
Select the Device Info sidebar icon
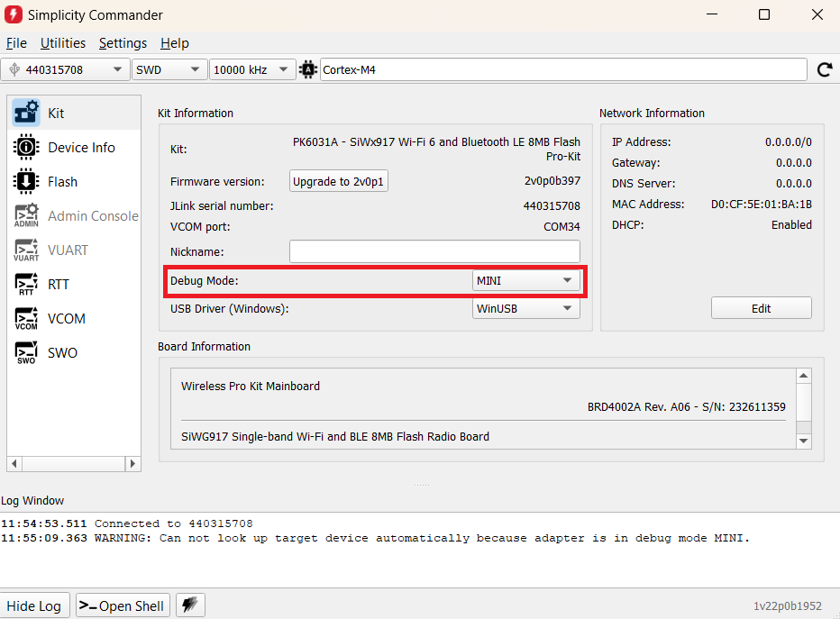tap(27, 148)
